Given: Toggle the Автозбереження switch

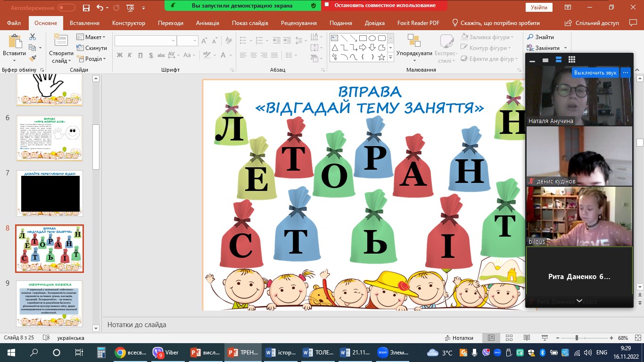Looking at the screenshot, I should click(66, 8).
